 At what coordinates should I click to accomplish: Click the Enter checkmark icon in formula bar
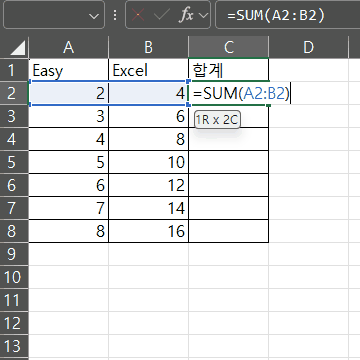(162, 15)
